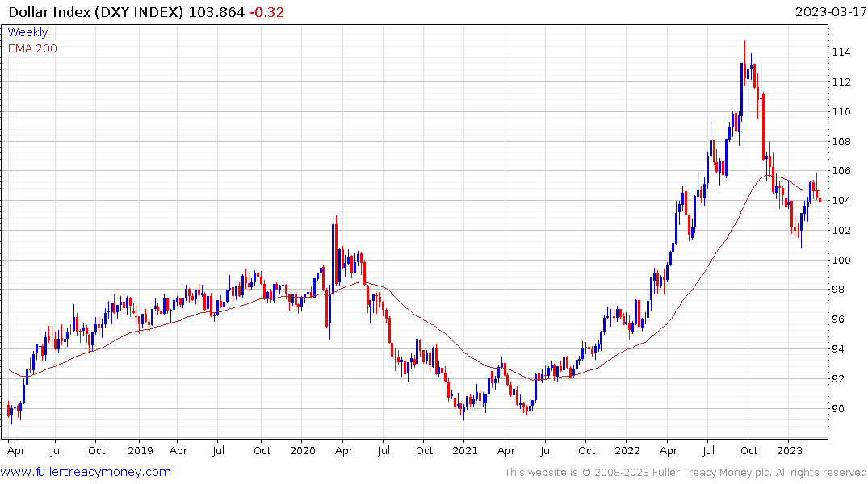
Task: Click the 106 price axis label
Action: click(841, 171)
